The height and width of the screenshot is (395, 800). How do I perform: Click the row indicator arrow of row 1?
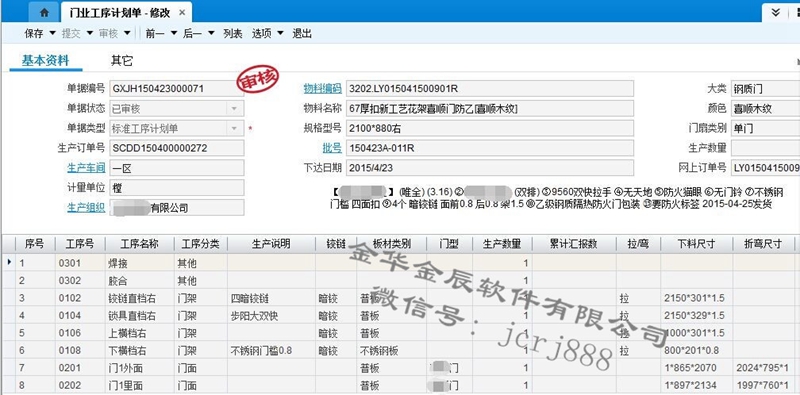pyautogui.click(x=10, y=263)
